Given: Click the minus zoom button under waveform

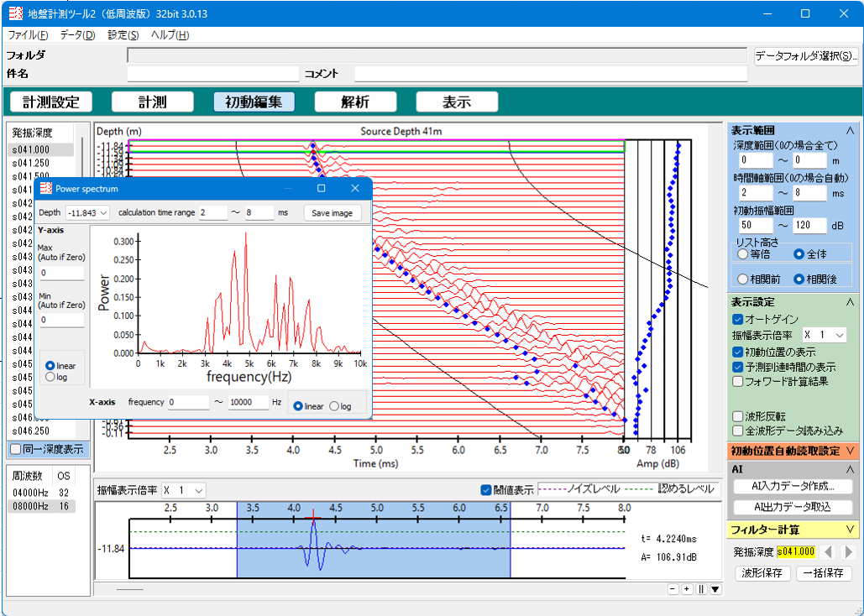Looking at the screenshot, I should [x=673, y=589].
